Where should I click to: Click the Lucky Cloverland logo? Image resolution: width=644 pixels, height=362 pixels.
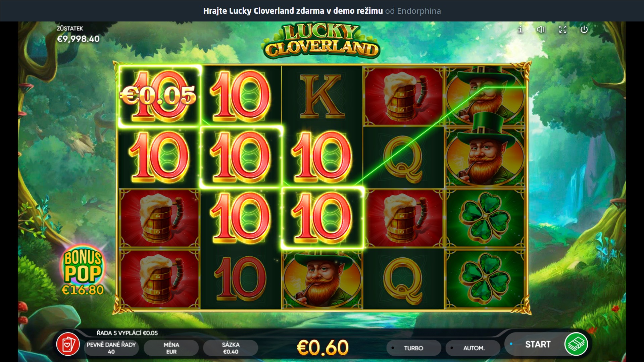(321, 42)
